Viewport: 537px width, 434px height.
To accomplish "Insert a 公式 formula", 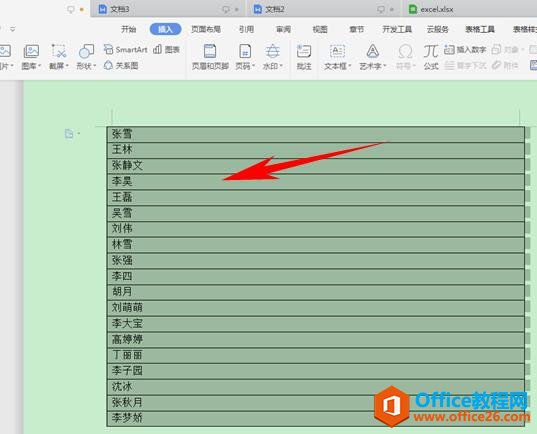I will coord(431,57).
